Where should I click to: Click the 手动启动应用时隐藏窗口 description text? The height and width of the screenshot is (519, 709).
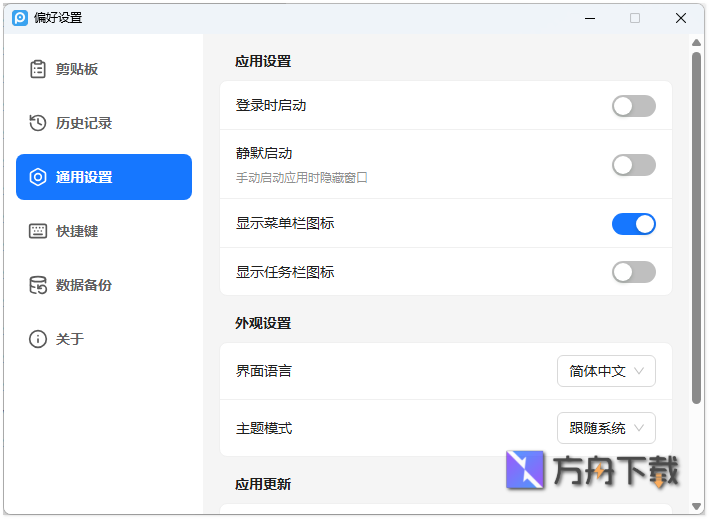pos(302,178)
